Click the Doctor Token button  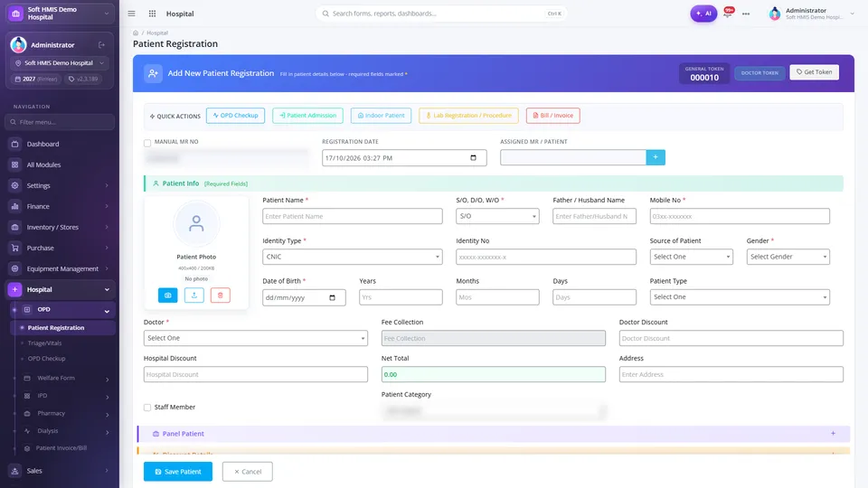pos(759,73)
